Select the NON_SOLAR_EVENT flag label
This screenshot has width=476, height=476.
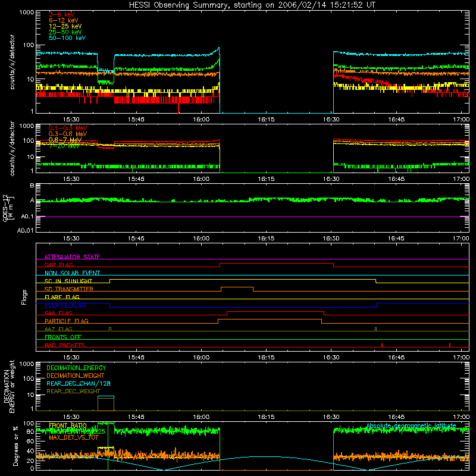point(72,273)
